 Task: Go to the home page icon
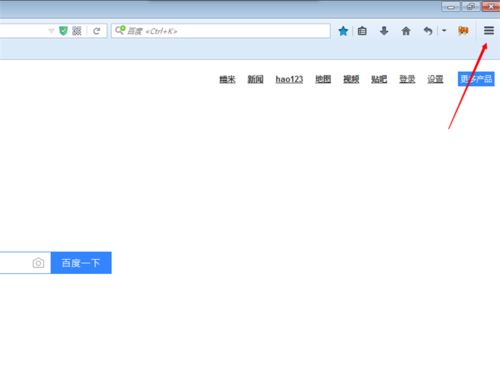[406, 31]
